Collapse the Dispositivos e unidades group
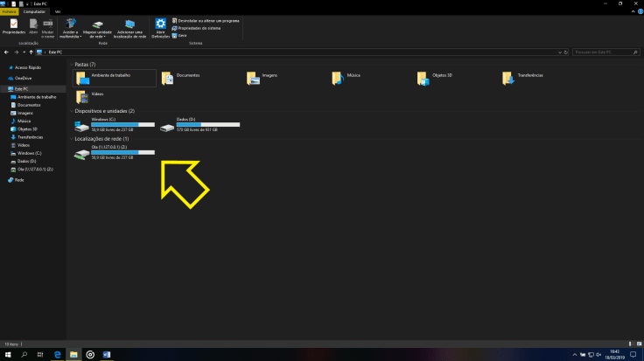This screenshot has height=361, width=644. (x=72, y=111)
